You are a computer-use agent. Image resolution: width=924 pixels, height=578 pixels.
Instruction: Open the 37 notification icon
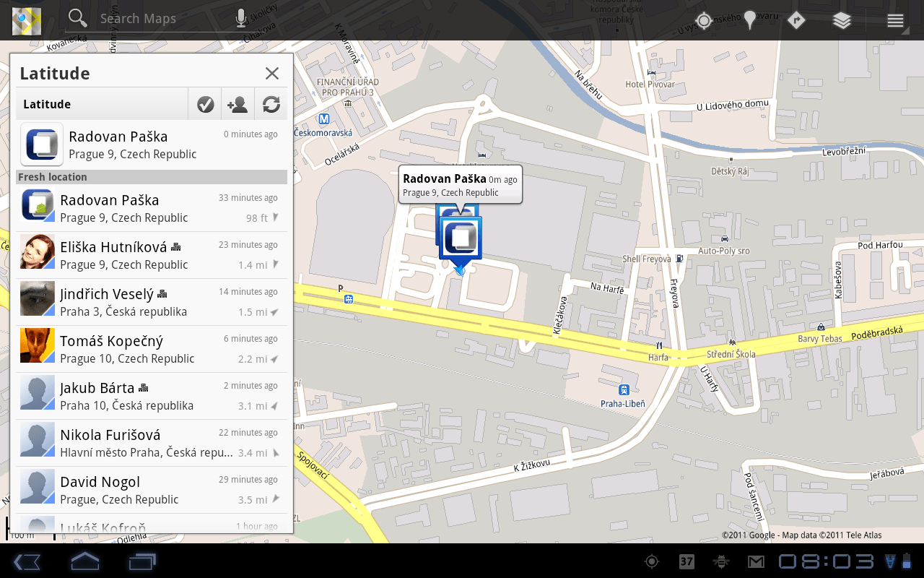687,561
